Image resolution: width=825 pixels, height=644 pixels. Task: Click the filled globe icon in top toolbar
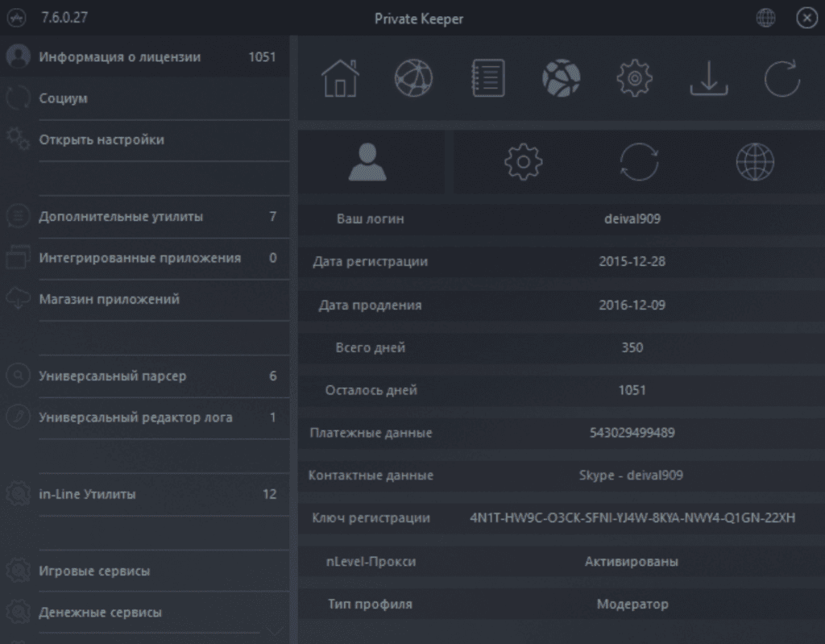click(x=562, y=78)
